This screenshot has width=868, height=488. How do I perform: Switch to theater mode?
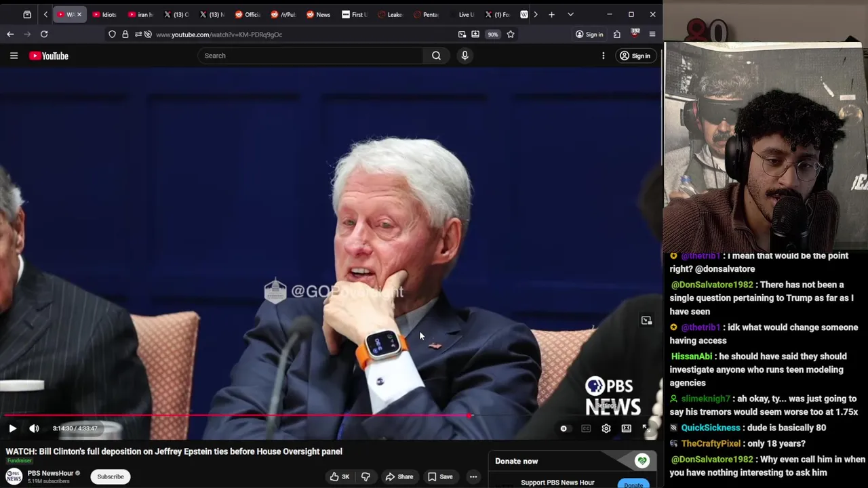[627, 428]
